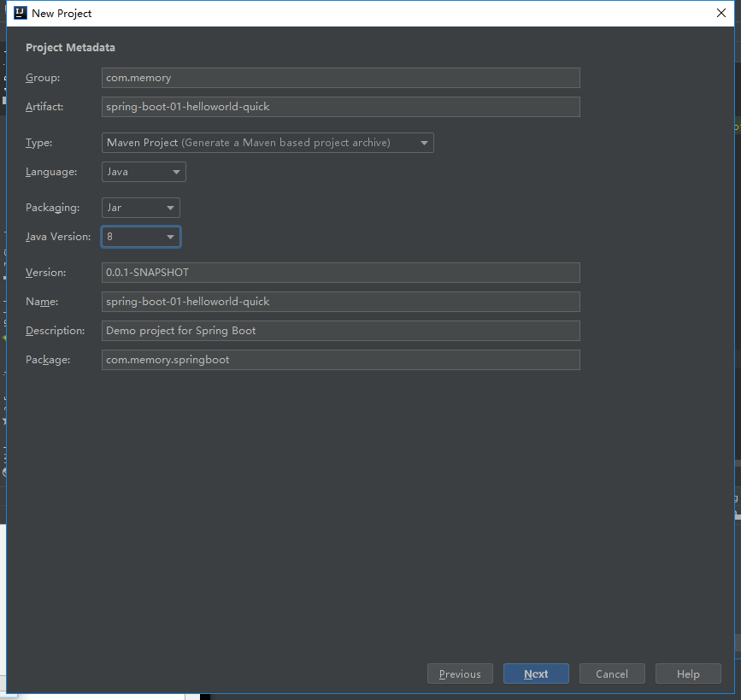
Task: Click the Package label
Action: [x=48, y=360]
